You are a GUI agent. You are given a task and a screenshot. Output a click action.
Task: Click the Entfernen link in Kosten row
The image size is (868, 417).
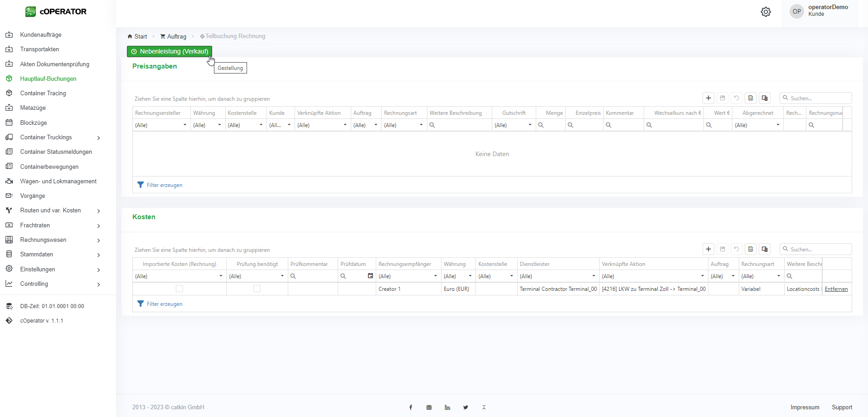[836, 289]
